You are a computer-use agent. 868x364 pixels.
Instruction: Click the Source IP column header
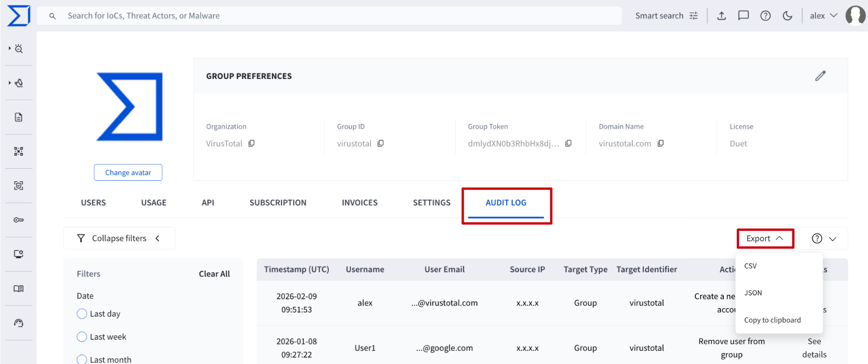click(527, 269)
